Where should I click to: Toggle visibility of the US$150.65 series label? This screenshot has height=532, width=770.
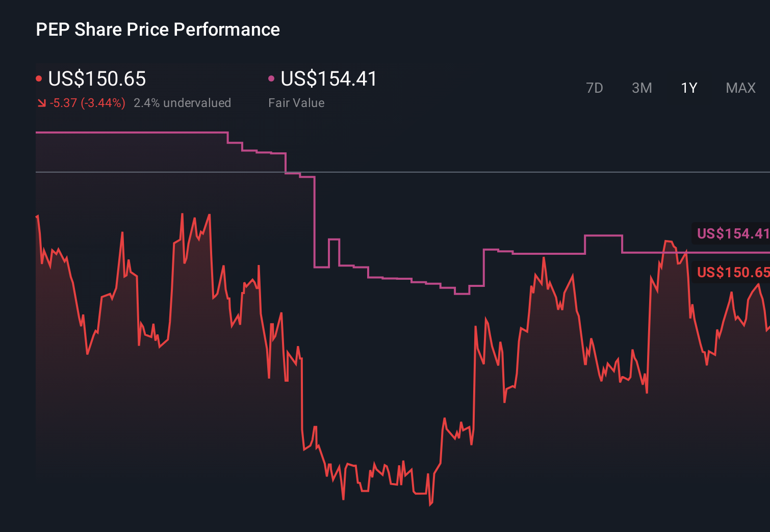click(x=733, y=273)
